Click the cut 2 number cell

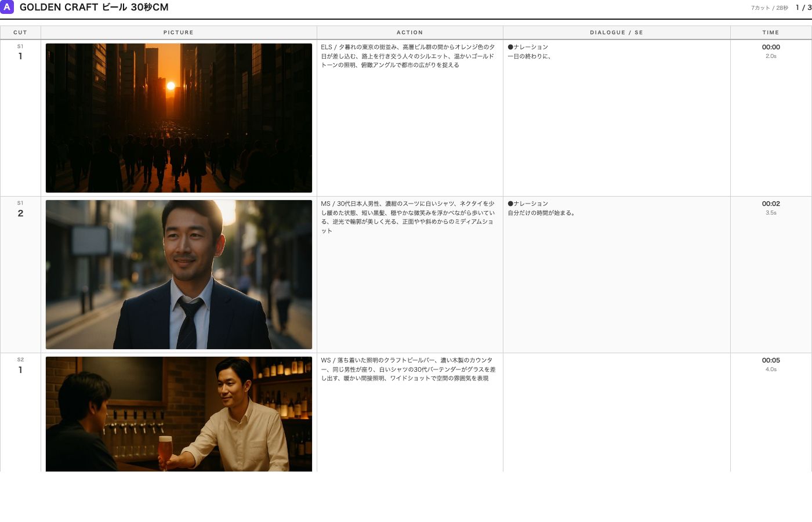pyautogui.click(x=20, y=274)
